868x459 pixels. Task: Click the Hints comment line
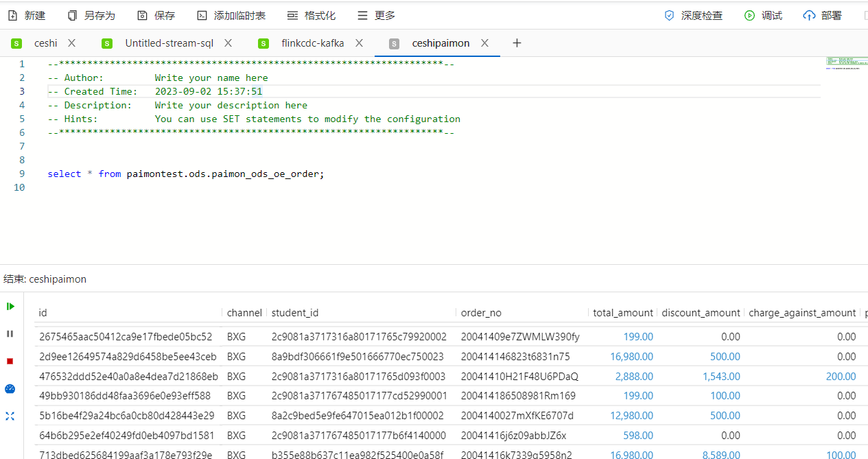(254, 119)
